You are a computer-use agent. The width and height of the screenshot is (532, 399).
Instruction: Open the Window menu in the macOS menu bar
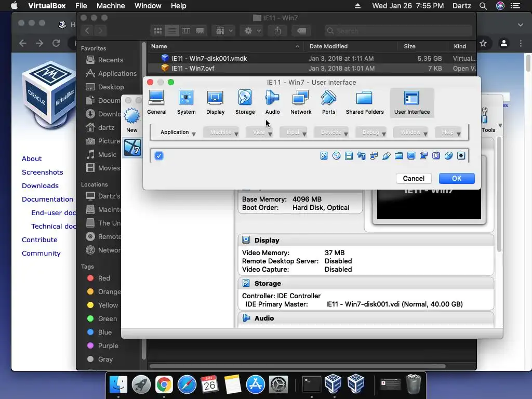point(148,6)
